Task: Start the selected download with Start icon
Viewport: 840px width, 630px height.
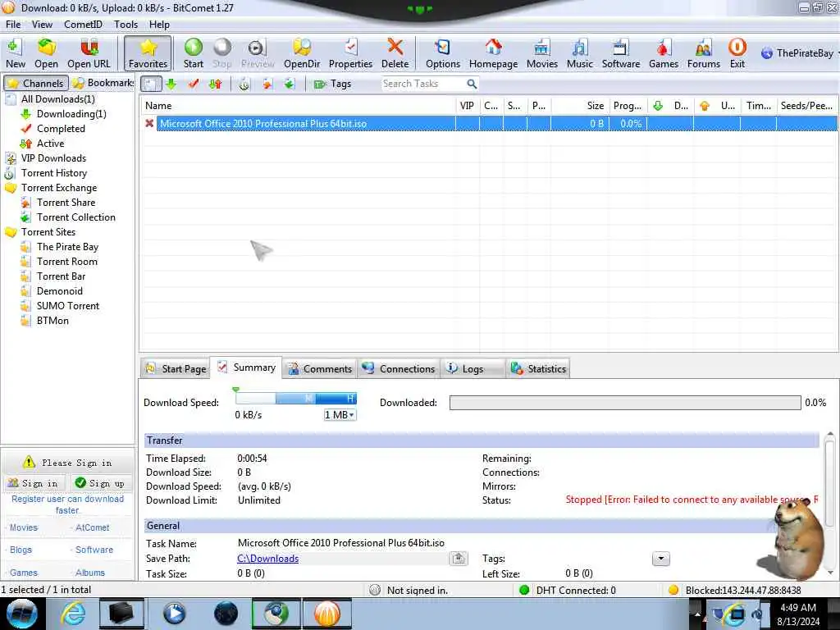Action: coord(194,53)
